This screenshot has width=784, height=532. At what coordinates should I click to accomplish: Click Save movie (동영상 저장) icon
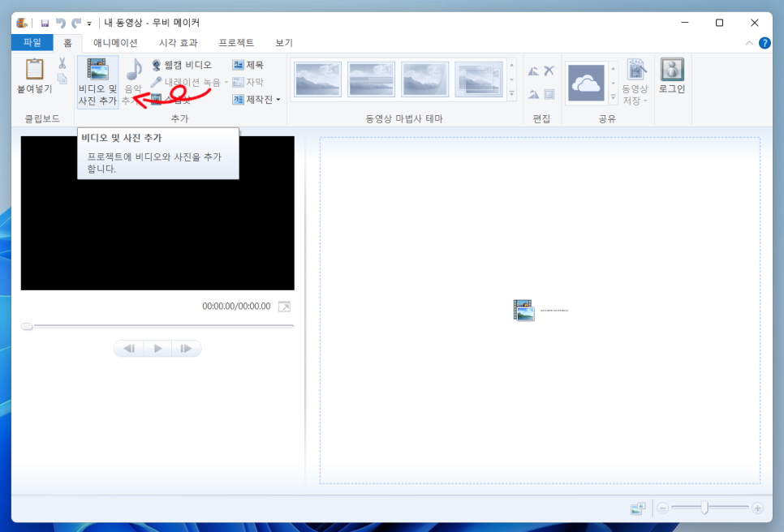click(x=636, y=70)
